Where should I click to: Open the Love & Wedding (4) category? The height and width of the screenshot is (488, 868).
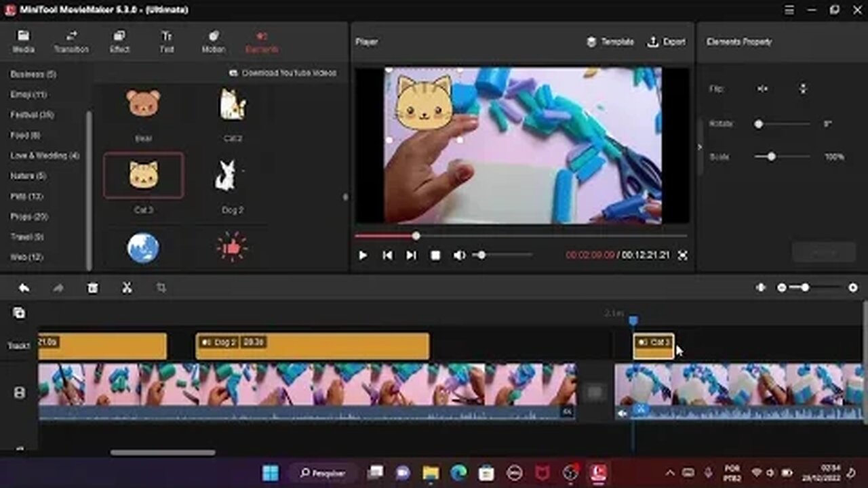pos(45,155)
